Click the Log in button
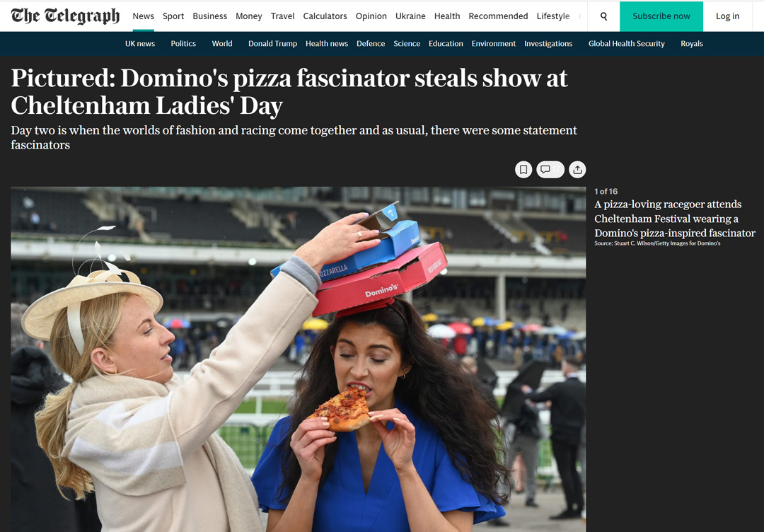This screenshot has height=532, width=764. pyautogui.click(x=727, y=16)
